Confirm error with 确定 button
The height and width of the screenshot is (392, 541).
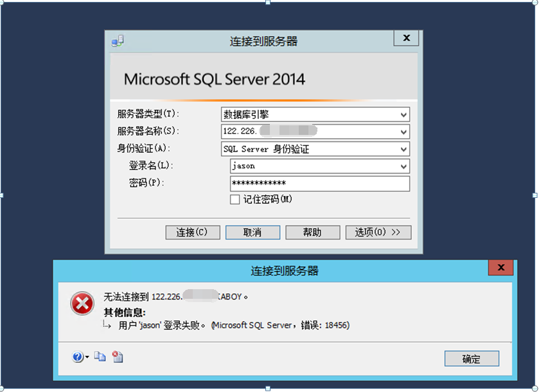tap(472, 359)
